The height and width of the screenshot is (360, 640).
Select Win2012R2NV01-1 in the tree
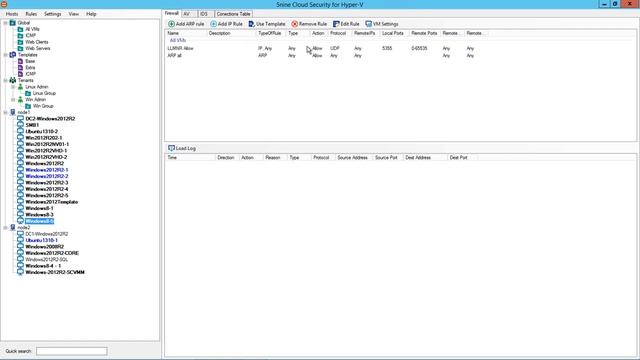tap(47, 144)
